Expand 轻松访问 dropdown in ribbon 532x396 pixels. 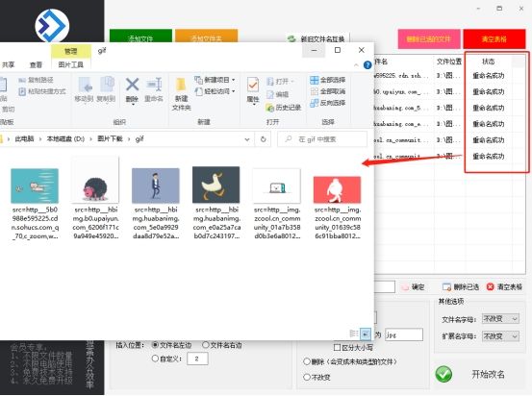click(x=234, y=91)
